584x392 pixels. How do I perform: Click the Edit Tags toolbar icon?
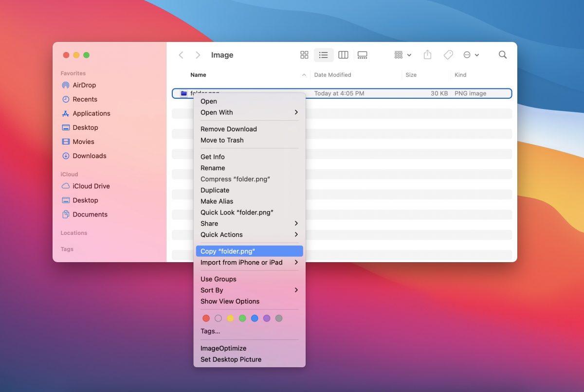pos(448,55)
